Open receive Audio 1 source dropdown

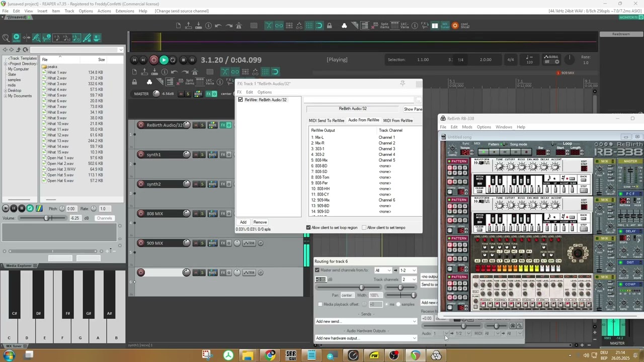click(441, 333)
